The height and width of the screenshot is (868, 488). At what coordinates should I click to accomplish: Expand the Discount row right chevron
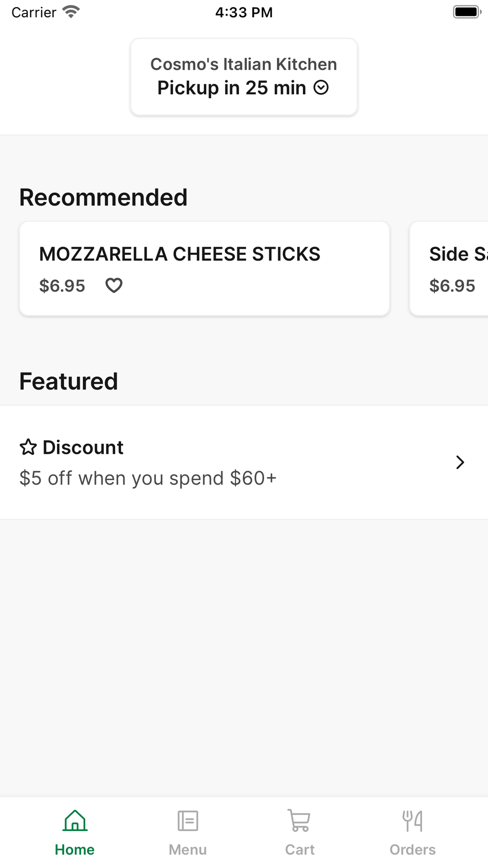point(460,462)
